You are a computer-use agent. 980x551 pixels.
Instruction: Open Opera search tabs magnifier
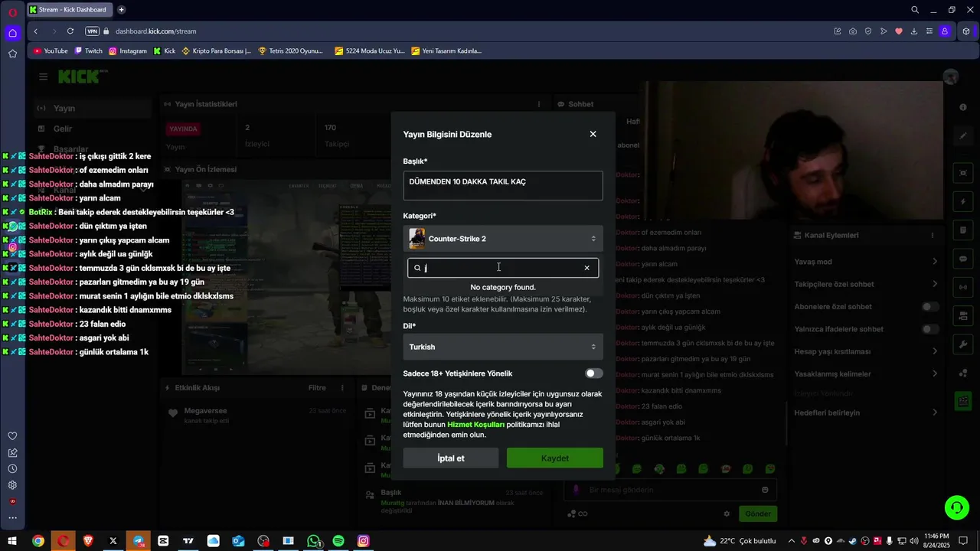pyautogui.click(x=915, y=10)
